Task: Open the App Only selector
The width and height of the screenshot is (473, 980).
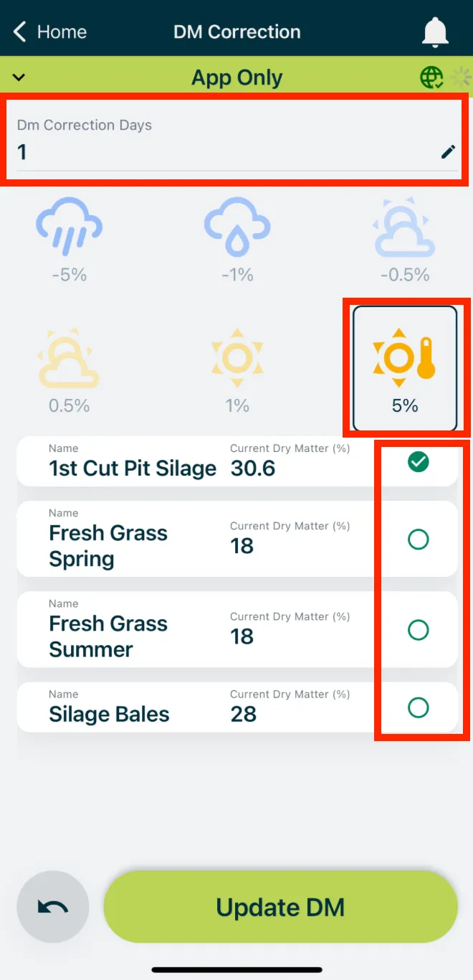Action: tap(236, 77)
